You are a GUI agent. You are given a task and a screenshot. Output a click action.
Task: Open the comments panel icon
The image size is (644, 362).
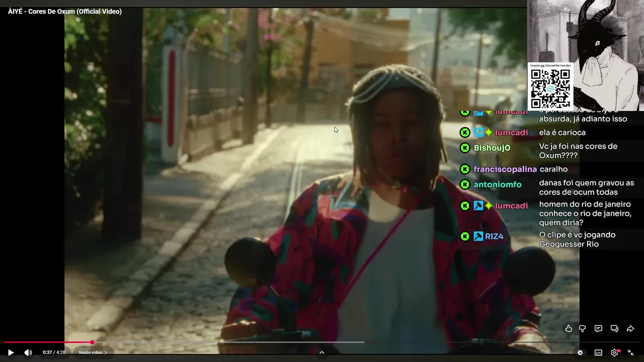(x=598, y=328)
